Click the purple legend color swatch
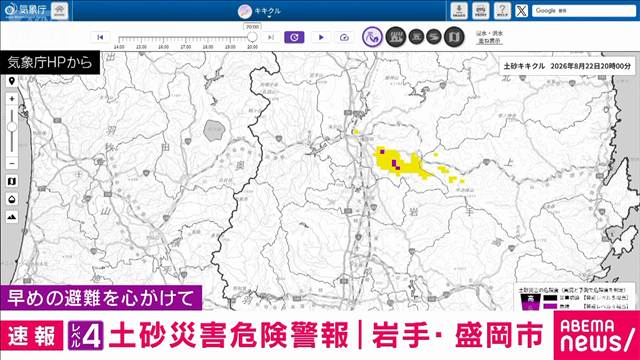 550,306
